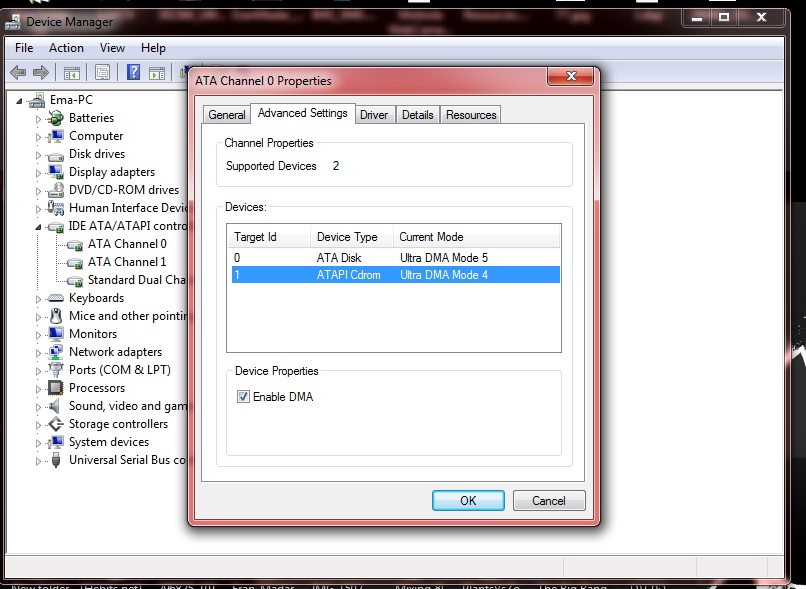Select the Display adapters icon

click(x=56, y=172)
